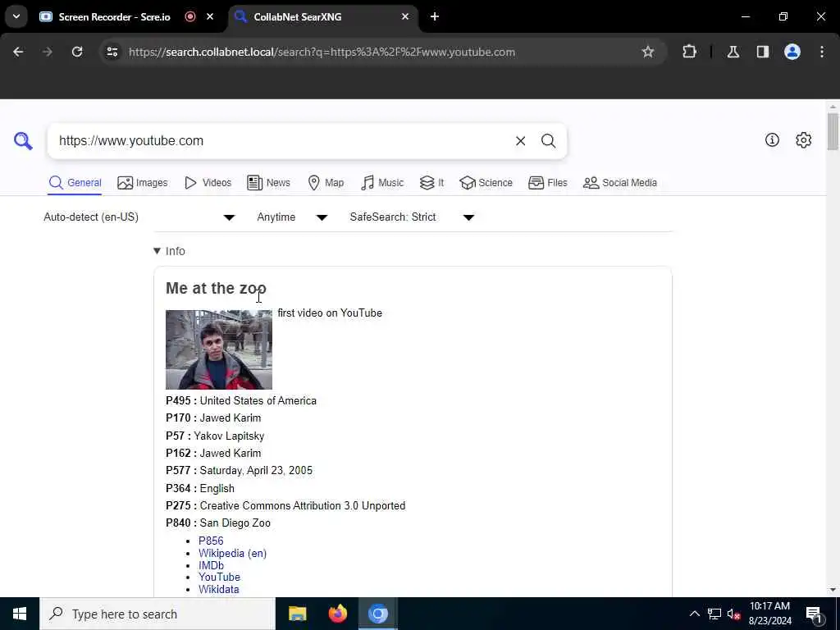Viewport: 840px width, 630px height.
Task: Open site information icon in address bar
Action: click(x=112, y=52)
